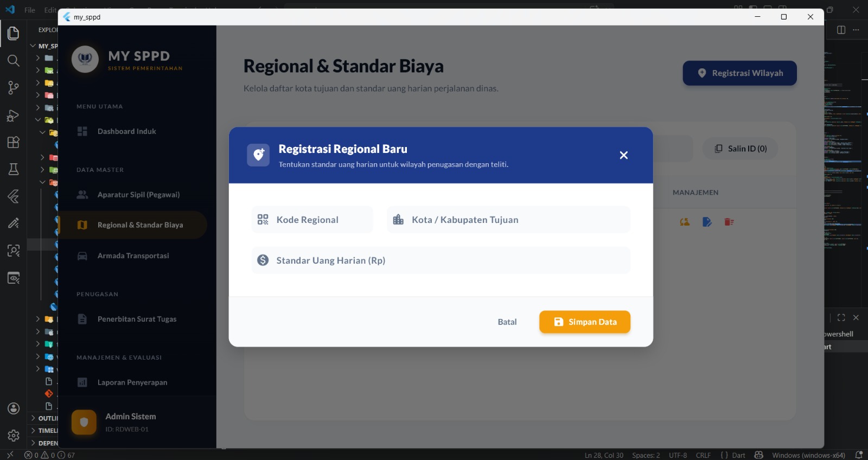Screen dimensions: 868x460
Task: Open the Explorer view in VS Code activity bar
Action: pyautogui.click(x=13, y=33)
